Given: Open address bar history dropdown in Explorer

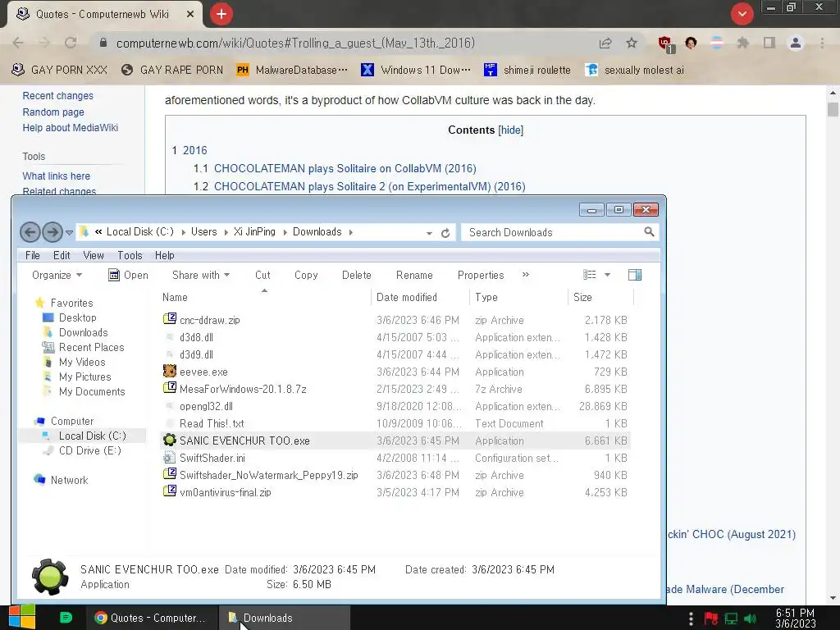Looking at the screenshot, I should coord(429,233).
